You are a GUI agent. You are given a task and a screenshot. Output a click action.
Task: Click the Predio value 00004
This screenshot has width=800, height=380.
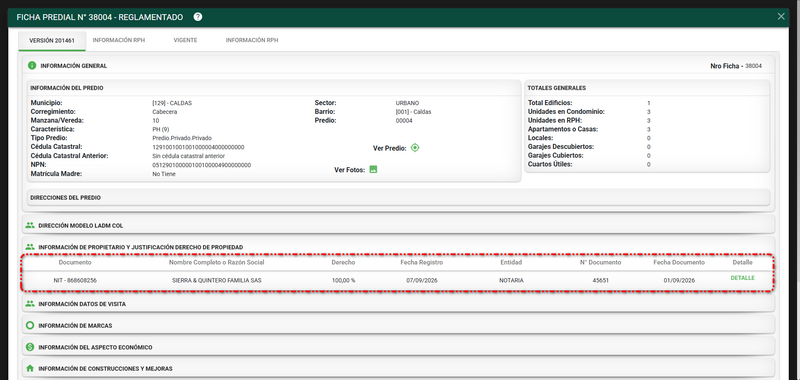click(404, 121)
